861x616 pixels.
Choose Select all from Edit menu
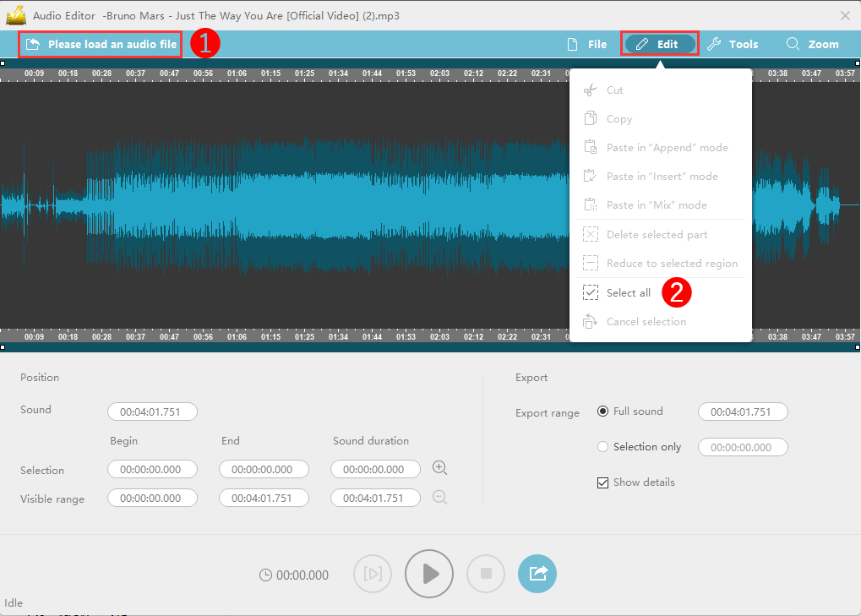[629, 293]
